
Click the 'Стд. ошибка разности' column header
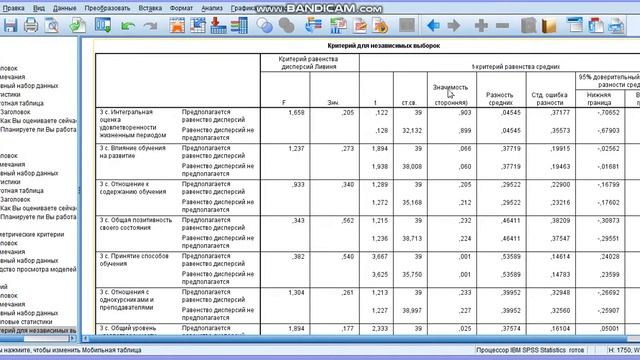coord(550,98)
